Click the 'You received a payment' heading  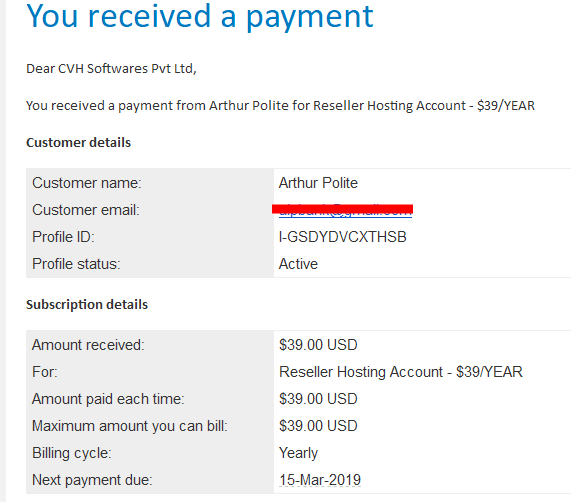pos(200,16)
